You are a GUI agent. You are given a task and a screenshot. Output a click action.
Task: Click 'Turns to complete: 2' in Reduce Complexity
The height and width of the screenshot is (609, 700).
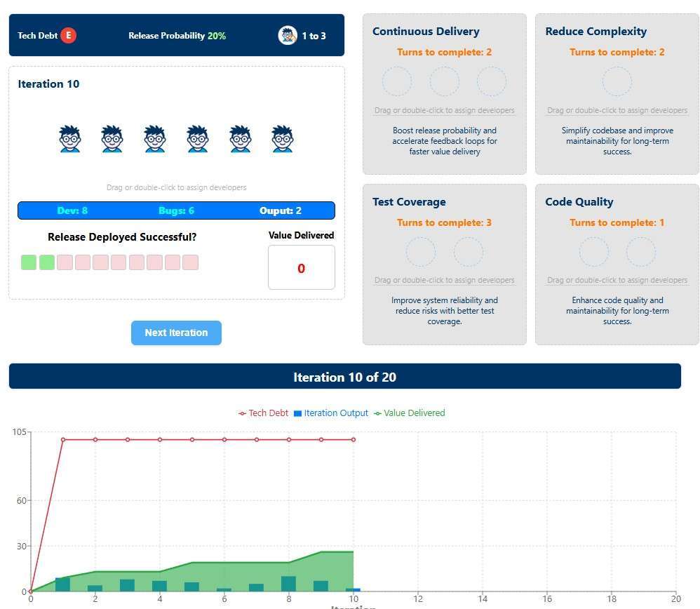(x=617, y=52)
